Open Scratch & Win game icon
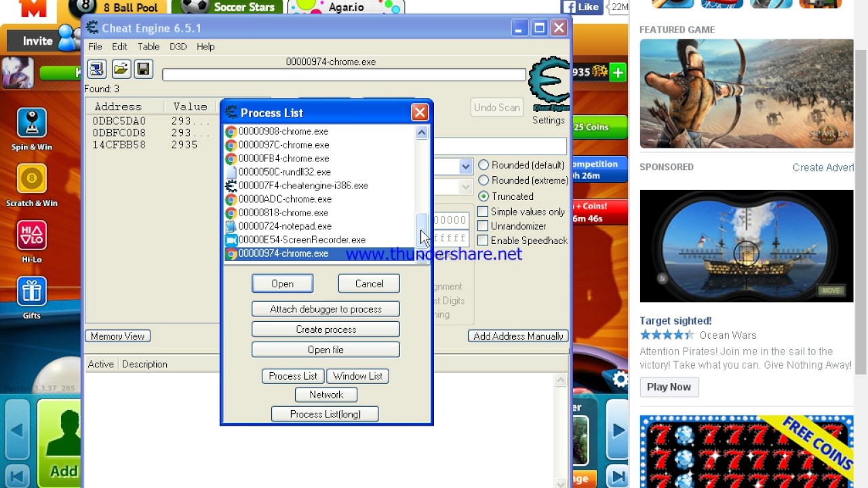 pos(31,180)
